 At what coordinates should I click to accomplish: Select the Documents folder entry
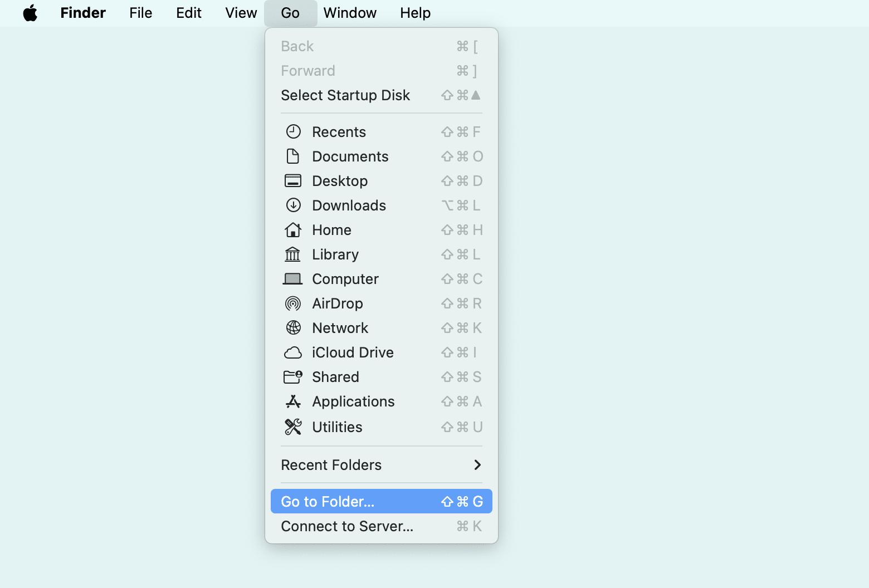point(350,156)
